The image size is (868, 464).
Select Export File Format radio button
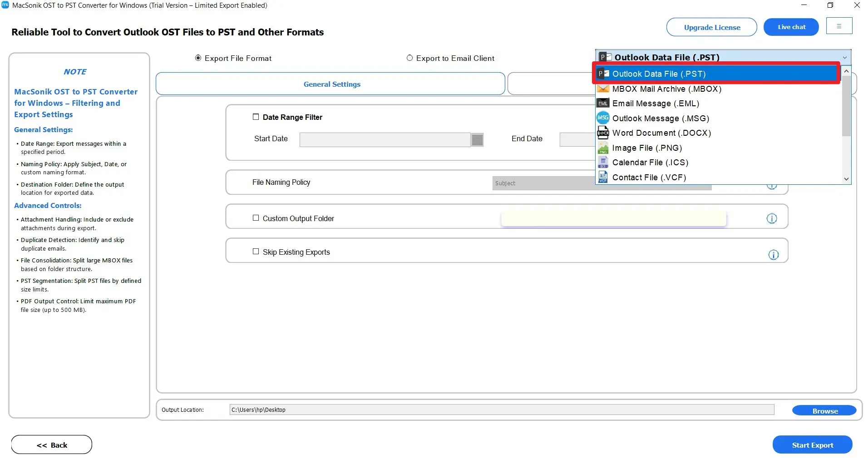pos(198,58)
